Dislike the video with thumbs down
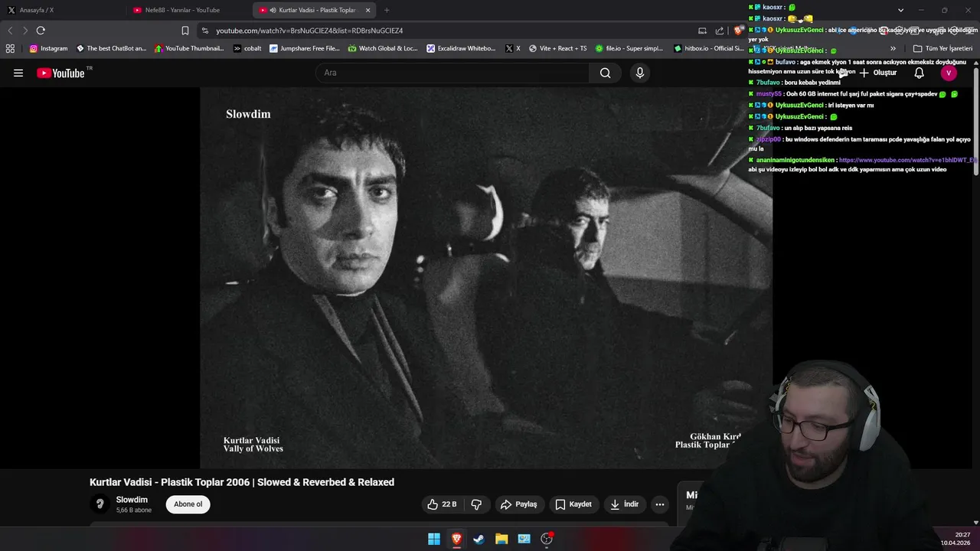This screenshot has width=980, height=551. pos(476,504)
